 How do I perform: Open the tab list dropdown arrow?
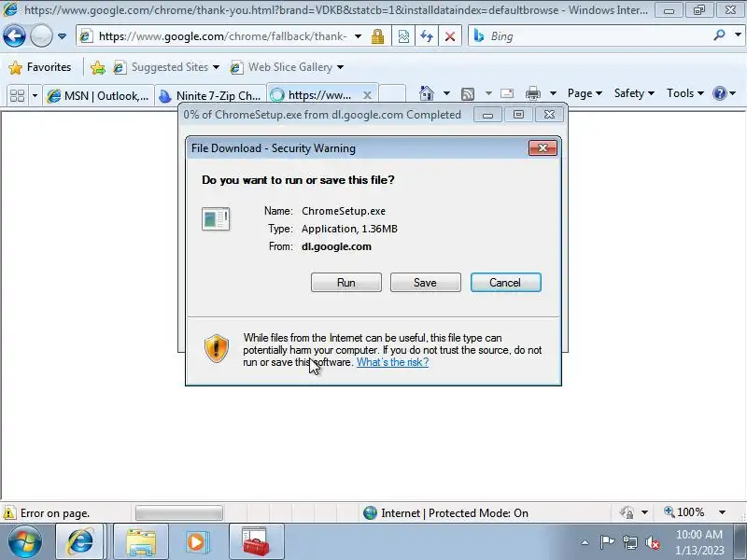(35, 96)
